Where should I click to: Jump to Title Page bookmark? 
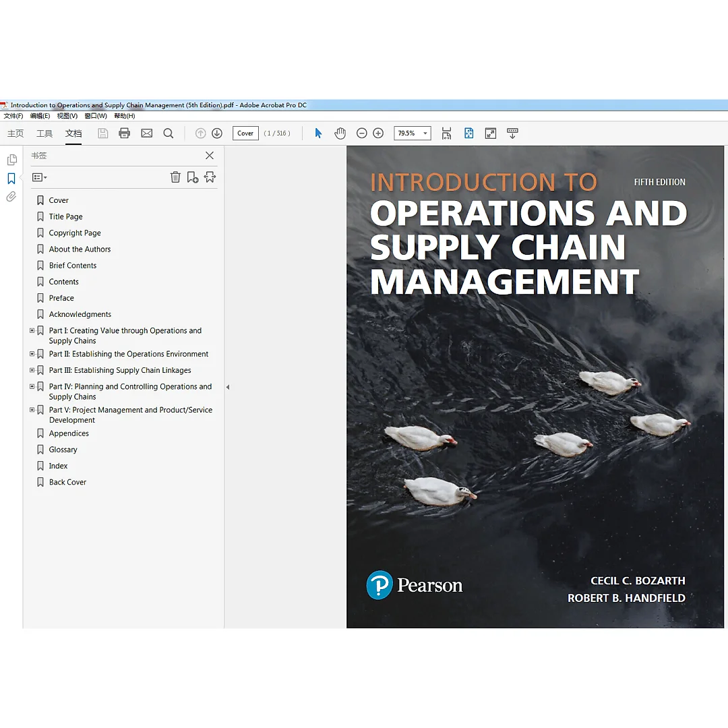65,217
